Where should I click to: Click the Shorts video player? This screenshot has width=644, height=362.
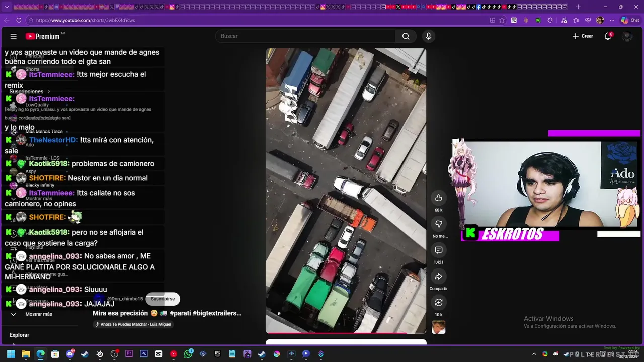[x=346, y=190]
